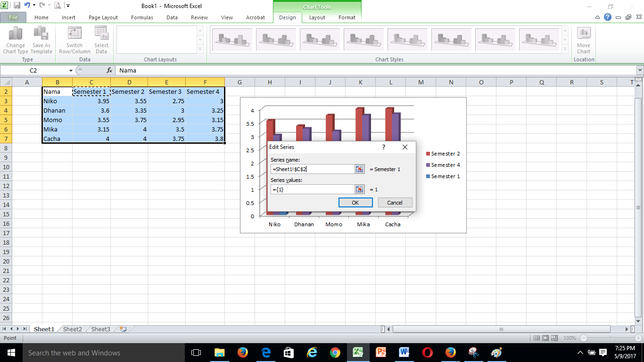This screenshot has width=644, height=362.
Task: Confirm with OK in Edit Series
Action: coord(355,203)
